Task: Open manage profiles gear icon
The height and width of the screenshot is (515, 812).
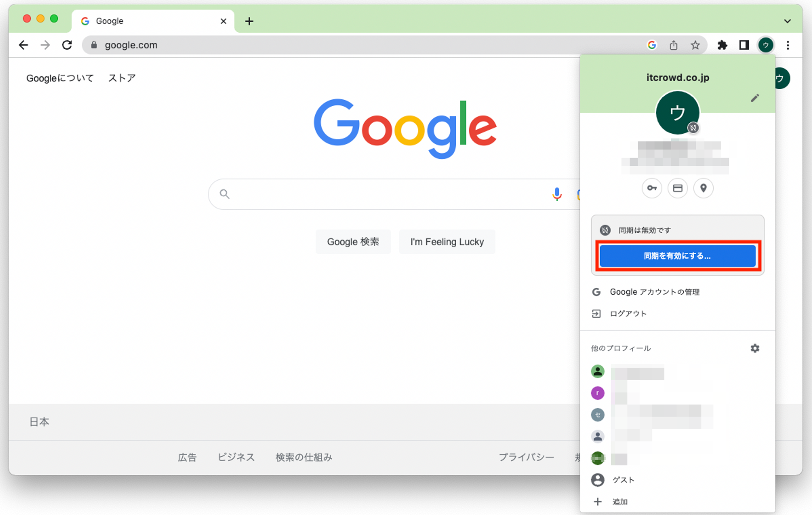Action: 755,348
